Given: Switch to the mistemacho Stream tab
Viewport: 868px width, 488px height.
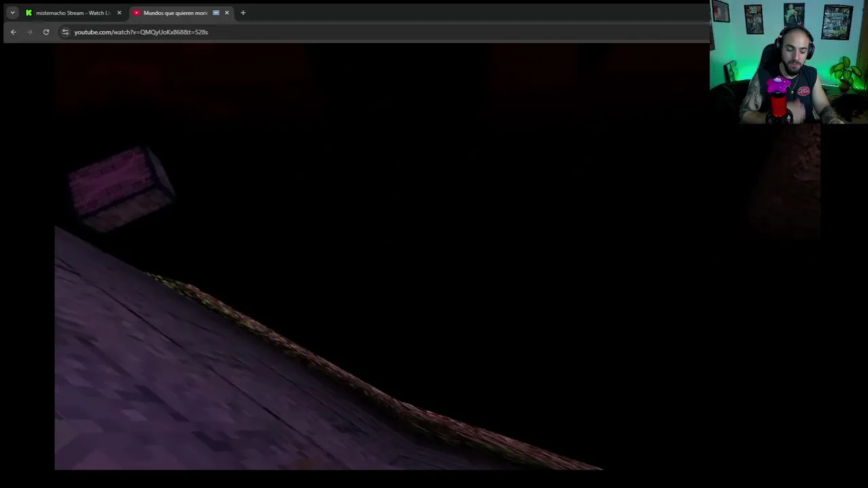Looking at the screenshot, I should point(73,12).
